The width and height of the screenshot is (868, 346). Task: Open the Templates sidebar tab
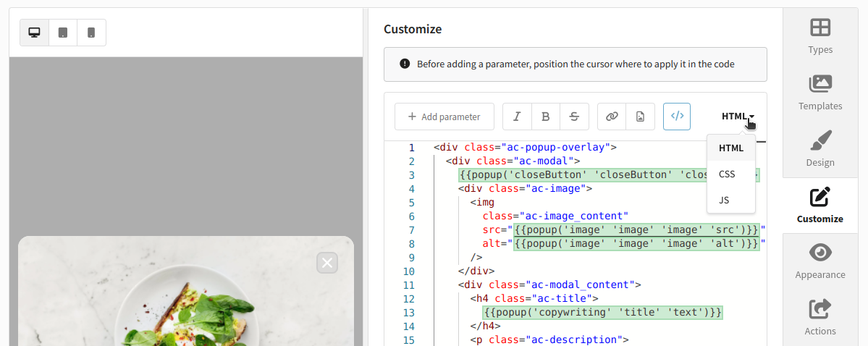819,93
